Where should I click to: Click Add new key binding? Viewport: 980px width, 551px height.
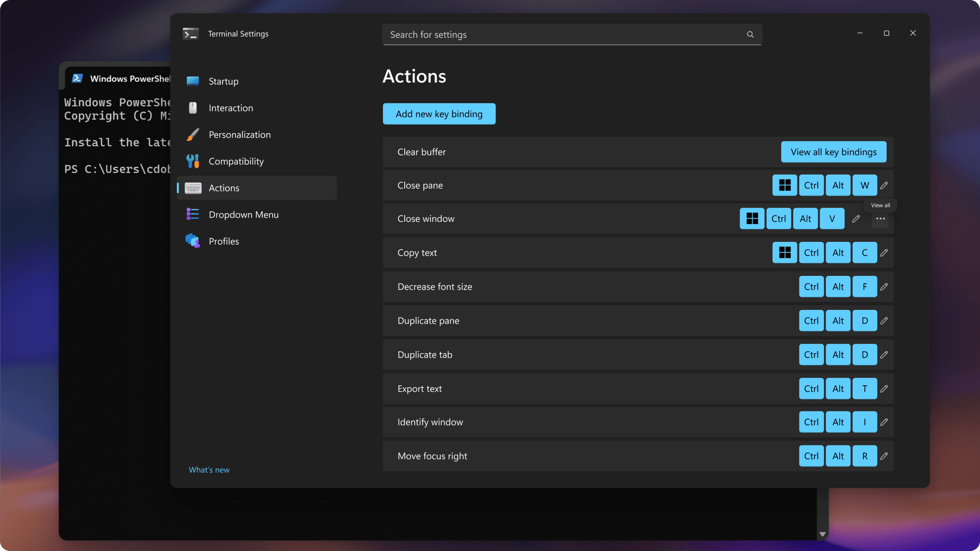[x=439, y=114]
